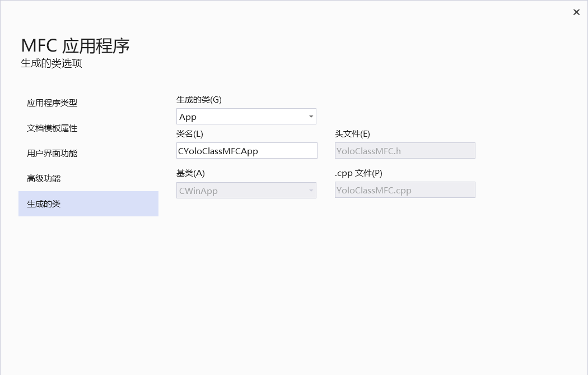Screen dimensions: 588x375
Task: Open the 应用程序类型 page
Action: [x=52, y=103]
